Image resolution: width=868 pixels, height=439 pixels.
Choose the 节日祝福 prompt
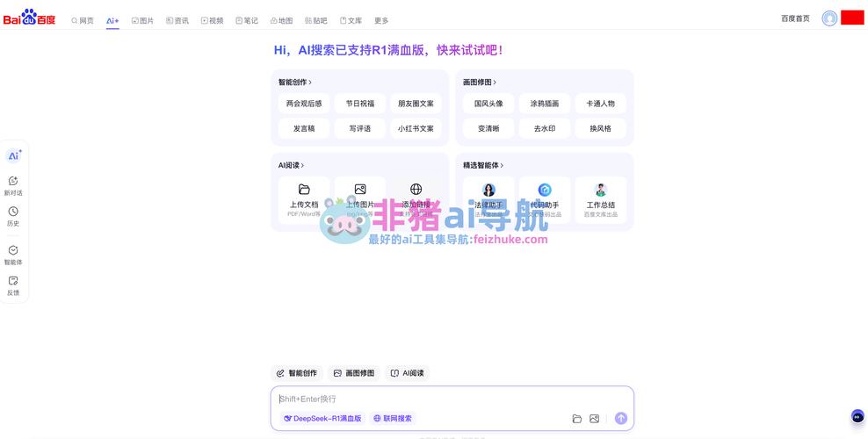coord(360,104)
